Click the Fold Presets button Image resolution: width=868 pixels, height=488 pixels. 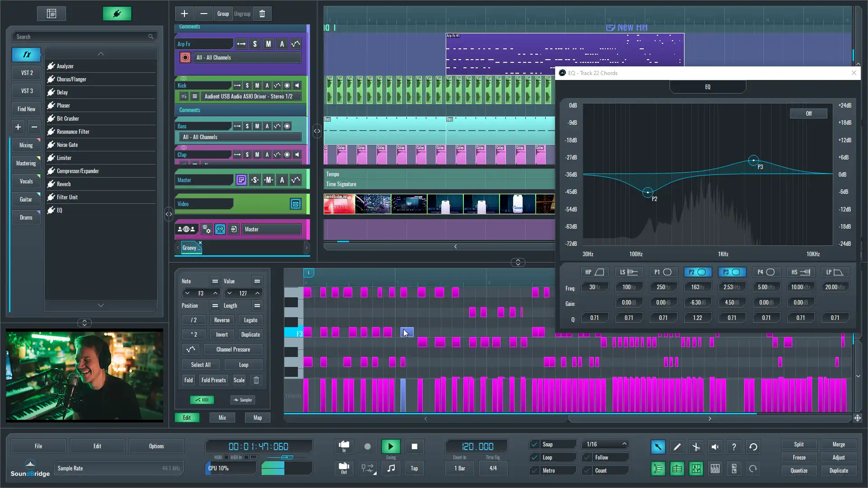click(x=213, y=380)
